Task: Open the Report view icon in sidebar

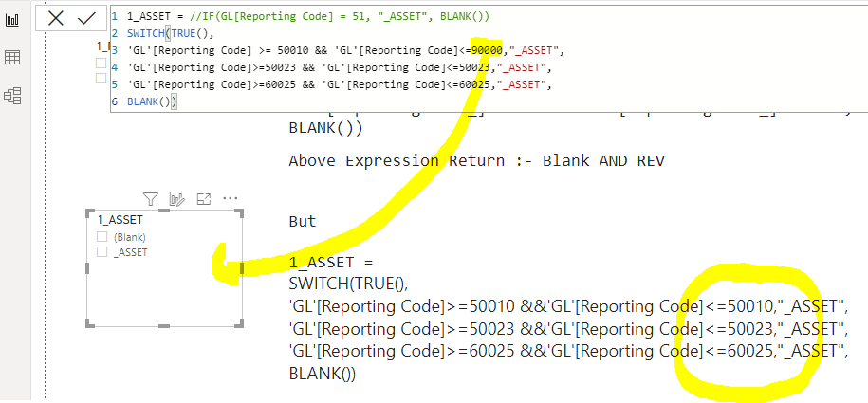Action: coord(12,21)
